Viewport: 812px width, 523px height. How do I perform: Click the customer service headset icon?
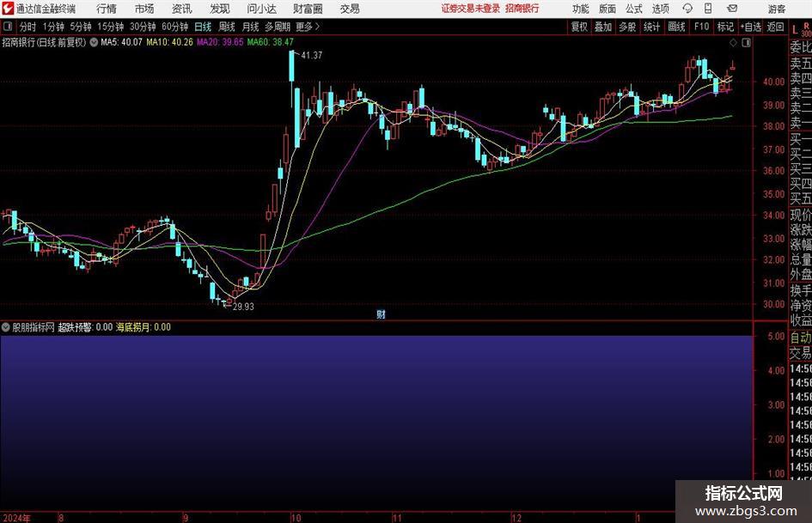pos(687,9)
